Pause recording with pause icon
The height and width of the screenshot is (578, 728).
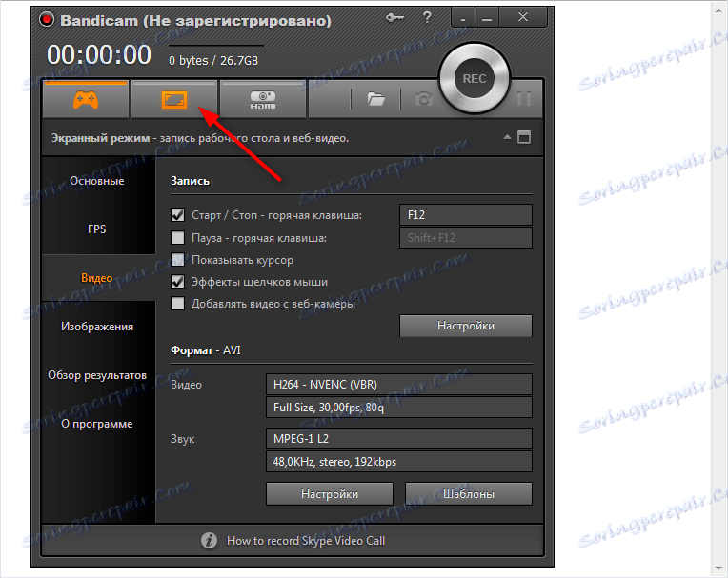pyautogui.click(x=524, y=99)
